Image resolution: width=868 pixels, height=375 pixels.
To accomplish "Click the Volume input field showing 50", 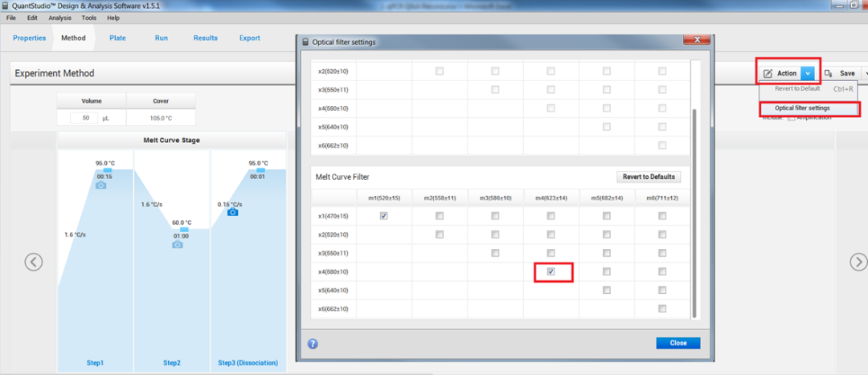I will [x=84, y=118].
